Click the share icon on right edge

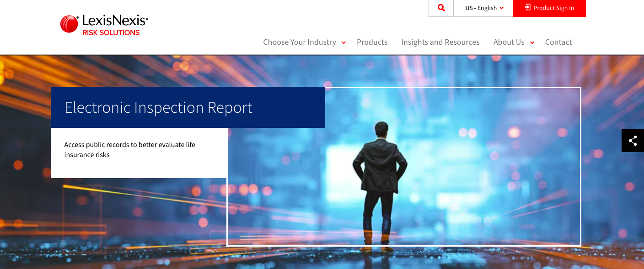[x=633, y=141]
